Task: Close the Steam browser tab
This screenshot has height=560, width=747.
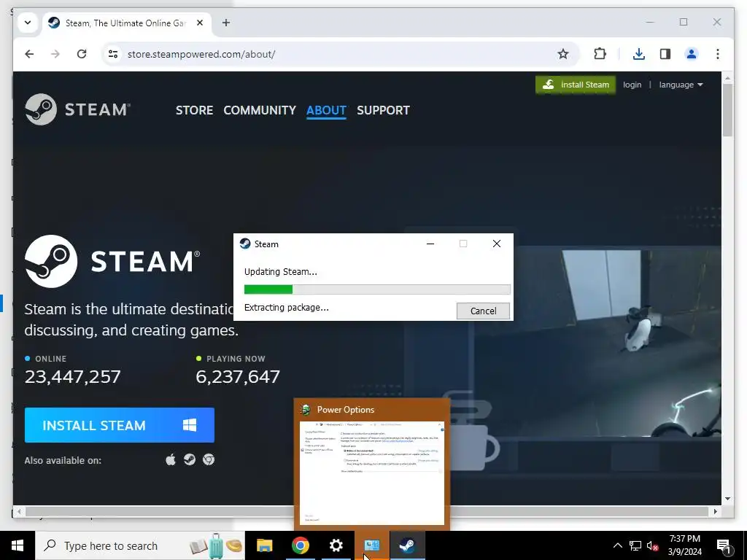Action: pyautogui.click(x=200, y=23)
